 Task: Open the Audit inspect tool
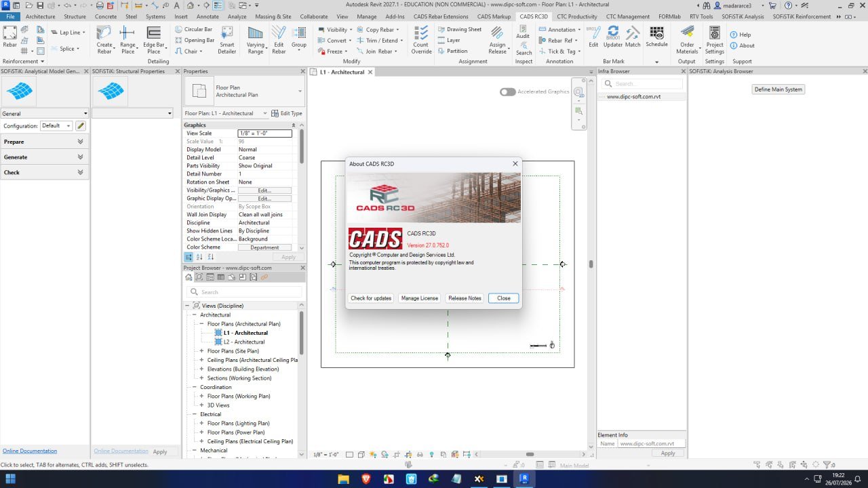tap(523, 31)
